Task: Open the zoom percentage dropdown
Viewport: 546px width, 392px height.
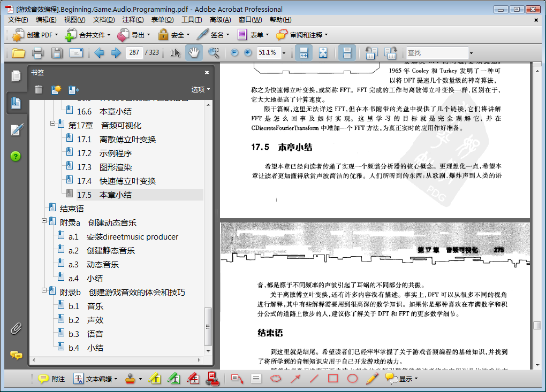Action: [283, 53]
